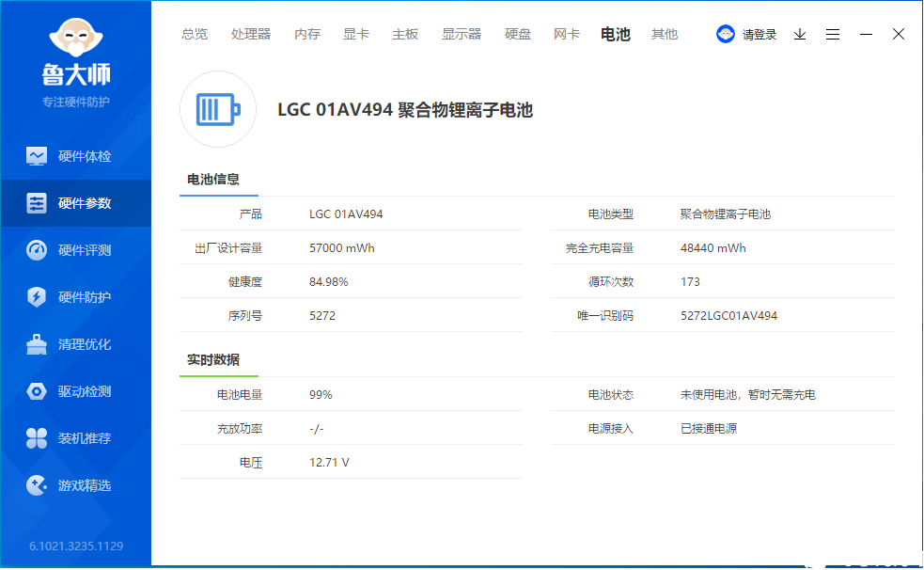Open 硬件体检 from the sidebar
The height and width of the screenshot is (570, 924).
75,156
